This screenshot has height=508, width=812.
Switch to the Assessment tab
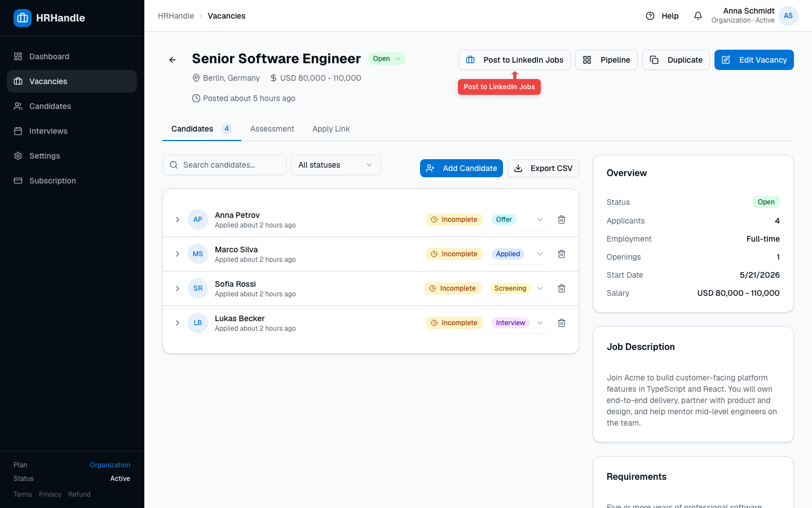click(x=272, y=129)
